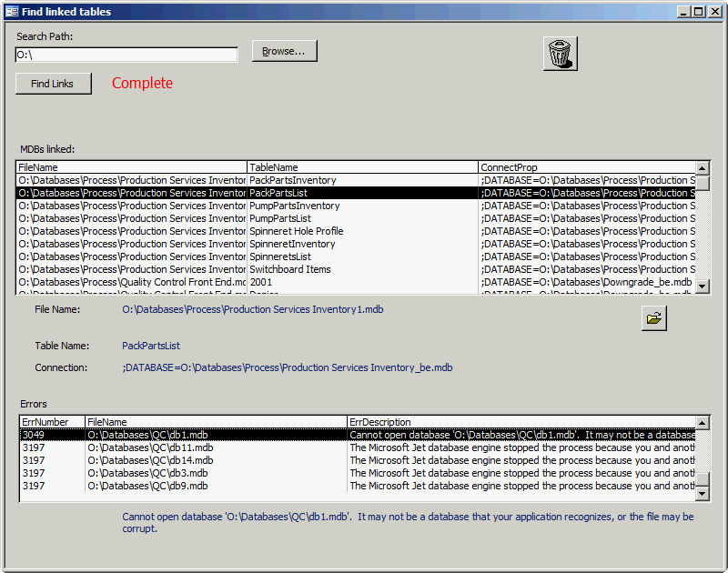The height and width of the screenshot is (573, 728).
Task: Click the Search Path input field
Action: [x=126, y=55]
